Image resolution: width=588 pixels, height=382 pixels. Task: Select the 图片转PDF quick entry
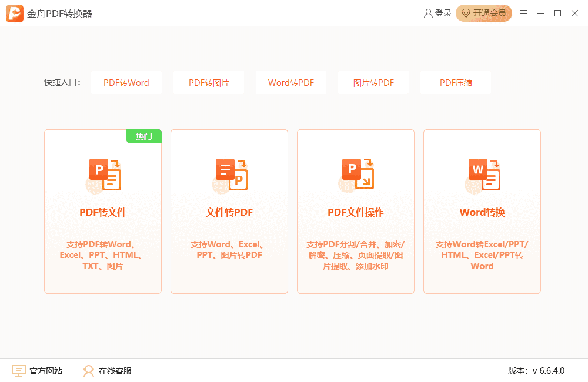373,82
